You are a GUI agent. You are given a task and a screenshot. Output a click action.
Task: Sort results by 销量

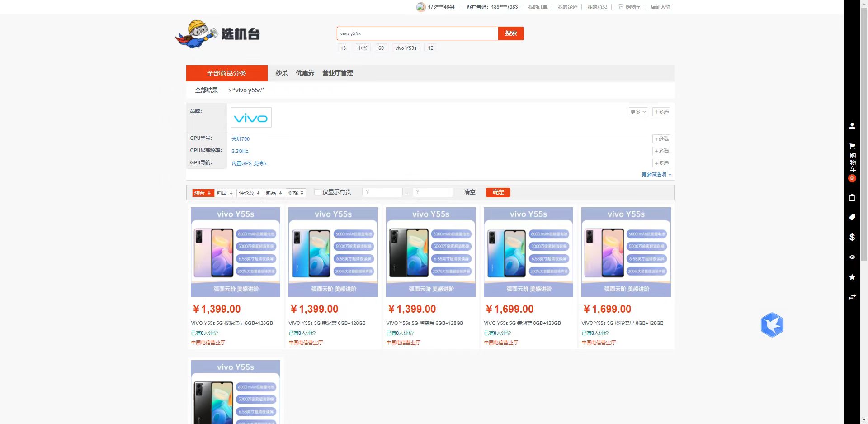[225, 193]
